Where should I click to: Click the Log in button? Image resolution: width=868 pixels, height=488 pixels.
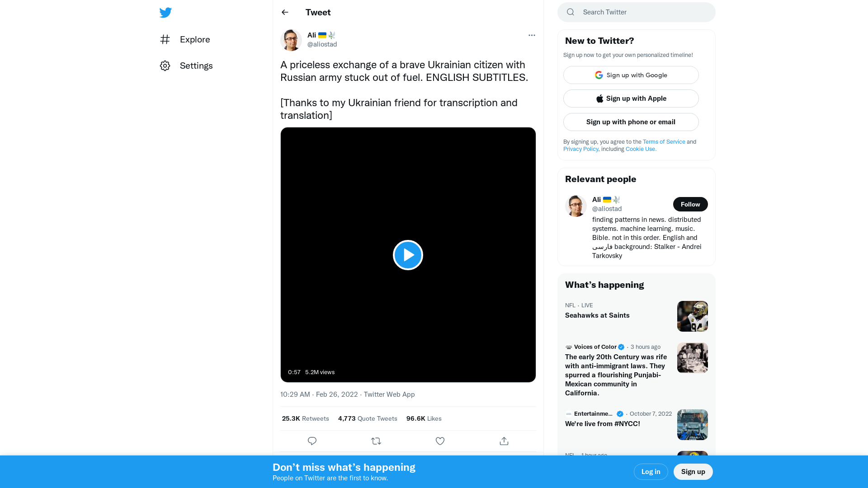click(651, 472)
